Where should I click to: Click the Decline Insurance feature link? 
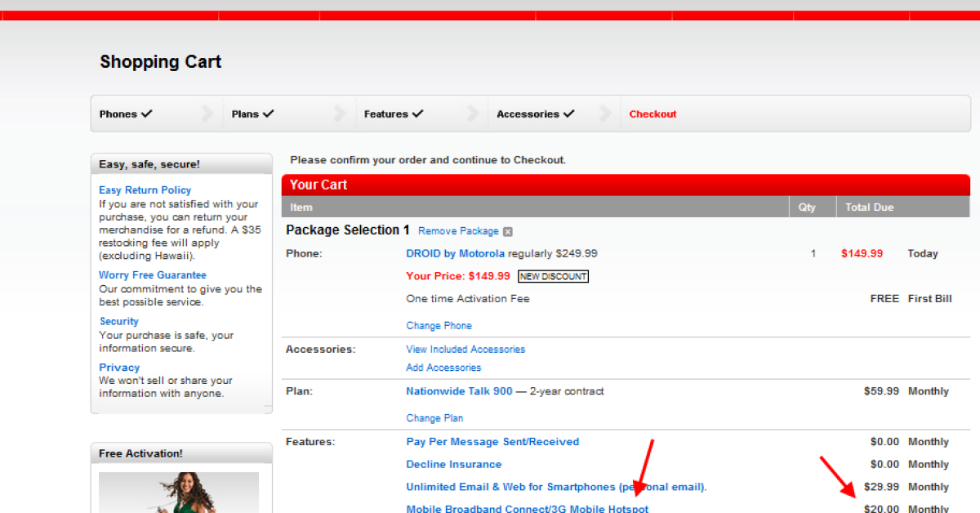click(453, 465)
